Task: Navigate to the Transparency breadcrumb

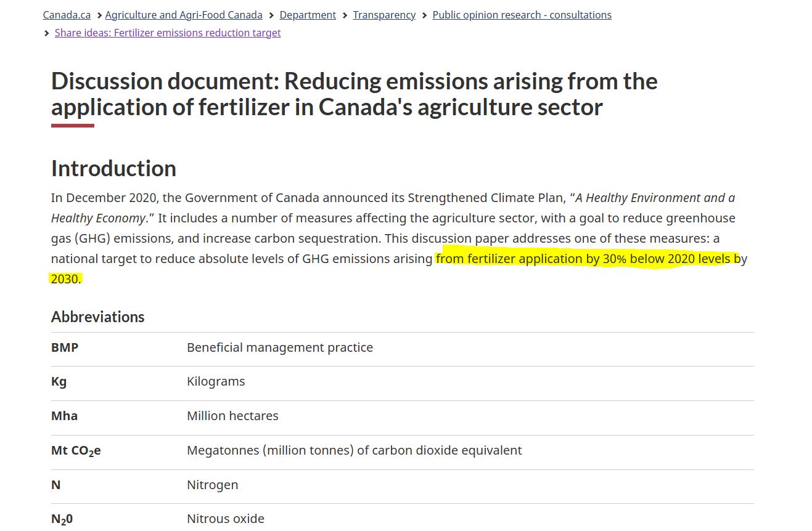Action: coord(384,15)
